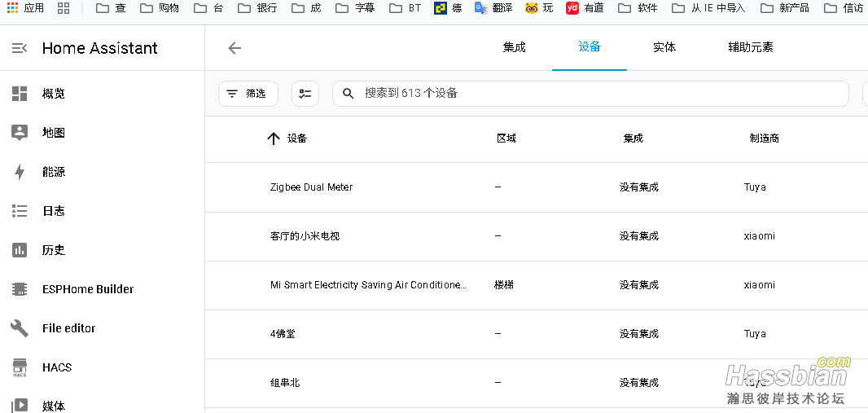This screenshot has width=868, height=413.
Task: Open ESPHome Builder from sidebar
Action: 103,289
